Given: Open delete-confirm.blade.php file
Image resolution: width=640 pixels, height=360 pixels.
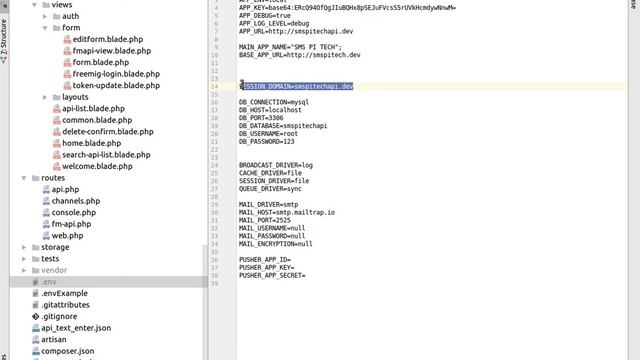Looking at the screenshot, I should [108, 132].
